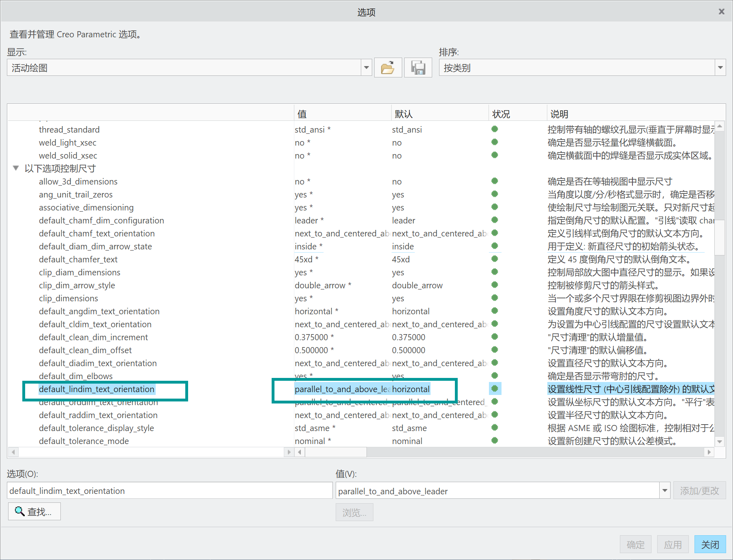The height and width of the screenshot is (560, 733).
Task: Click the magnifier Find button
Action: 34,511
